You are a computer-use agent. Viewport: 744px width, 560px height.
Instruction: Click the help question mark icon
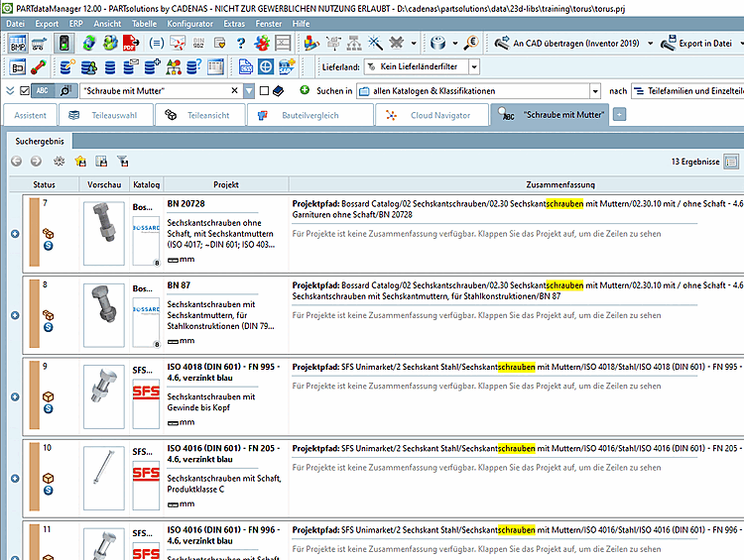click(241, 44)
